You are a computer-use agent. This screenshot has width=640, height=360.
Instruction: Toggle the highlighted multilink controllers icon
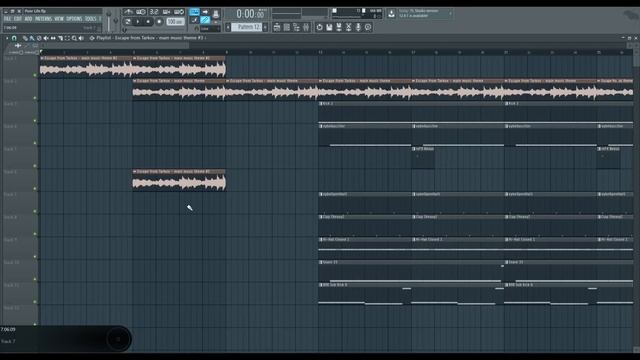tap(205, 20)
